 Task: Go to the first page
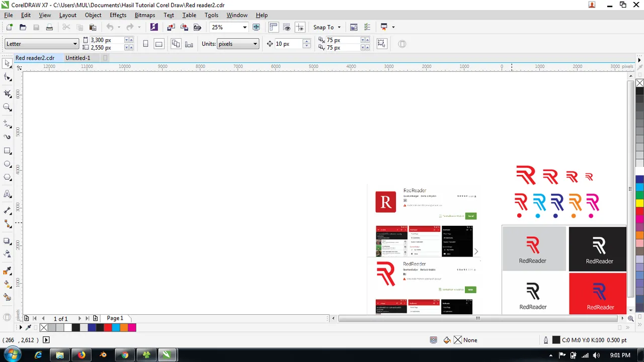[35, 318]
